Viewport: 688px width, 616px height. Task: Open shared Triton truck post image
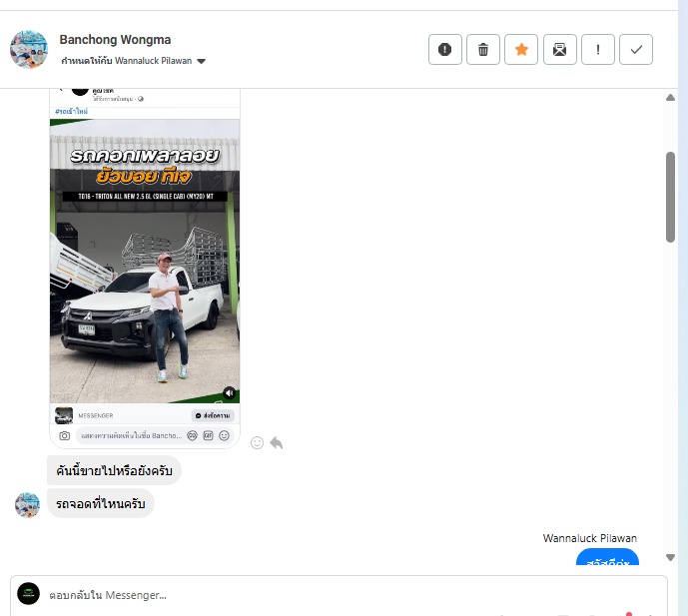(145, 261)
